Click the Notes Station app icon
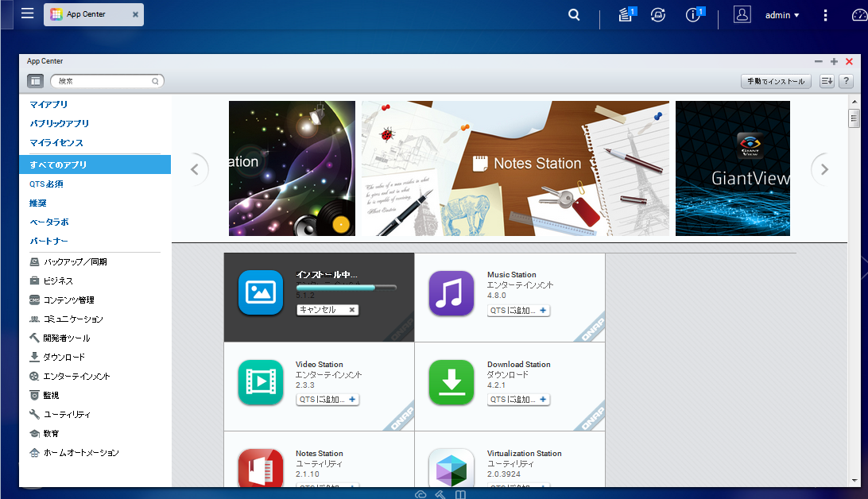 pos(261,468)
